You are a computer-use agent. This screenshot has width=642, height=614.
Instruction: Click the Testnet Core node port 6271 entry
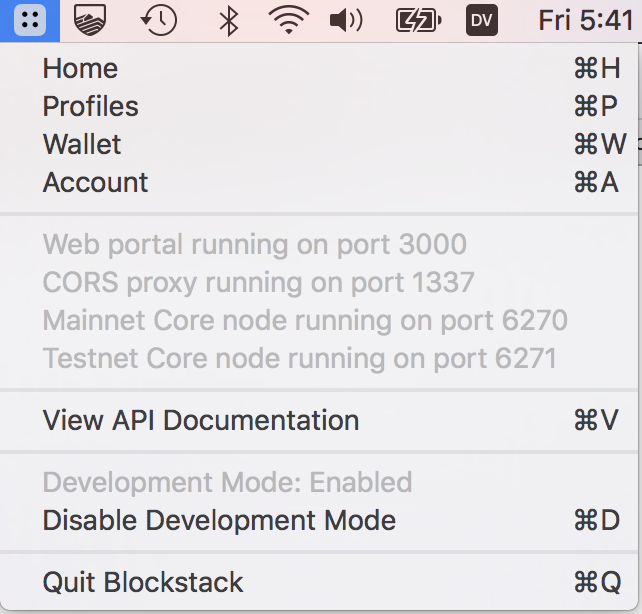[299, 358]
